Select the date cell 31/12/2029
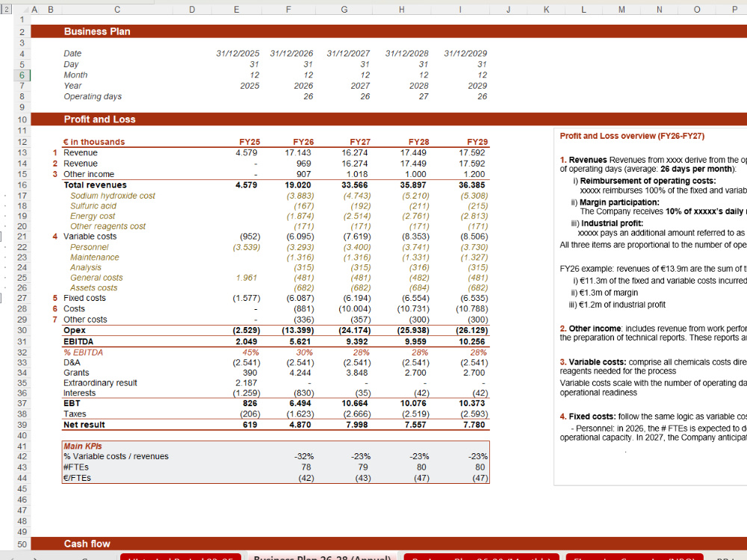 click(x=465, y=53)
